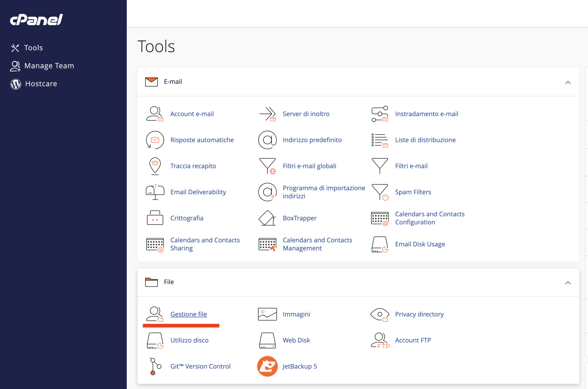Click the Privacy directory eye icon
The width and height of the screenshot is (588, 389).
click(x=380, y=315)
